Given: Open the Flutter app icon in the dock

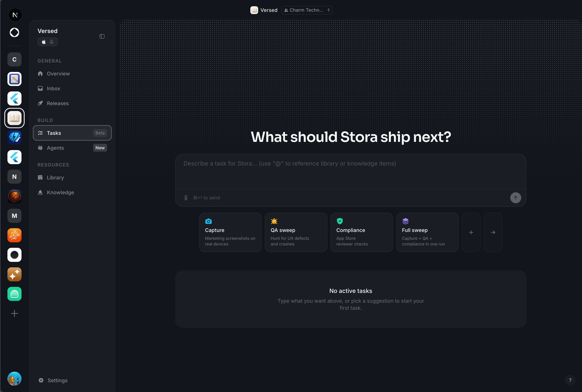Looking at the screenshot, I should 14,98.
